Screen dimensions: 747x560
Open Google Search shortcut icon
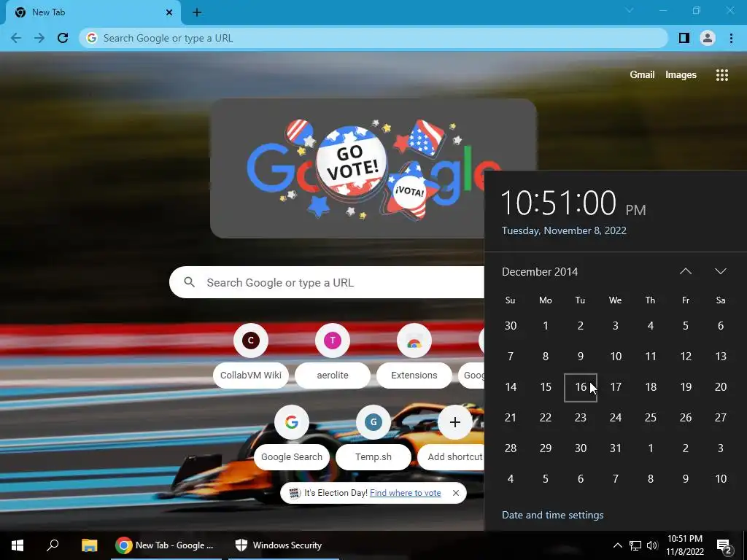[292, 422]
